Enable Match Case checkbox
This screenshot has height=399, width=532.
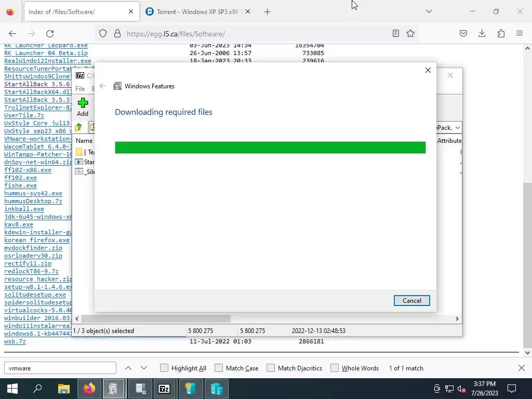click(x=219, y=368)
